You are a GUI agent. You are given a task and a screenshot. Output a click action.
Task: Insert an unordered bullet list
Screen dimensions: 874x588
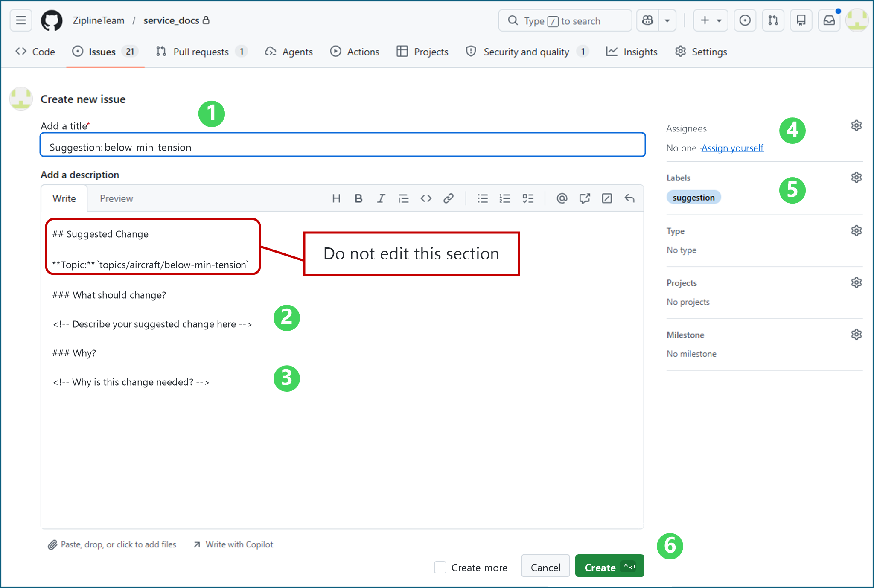483,198
